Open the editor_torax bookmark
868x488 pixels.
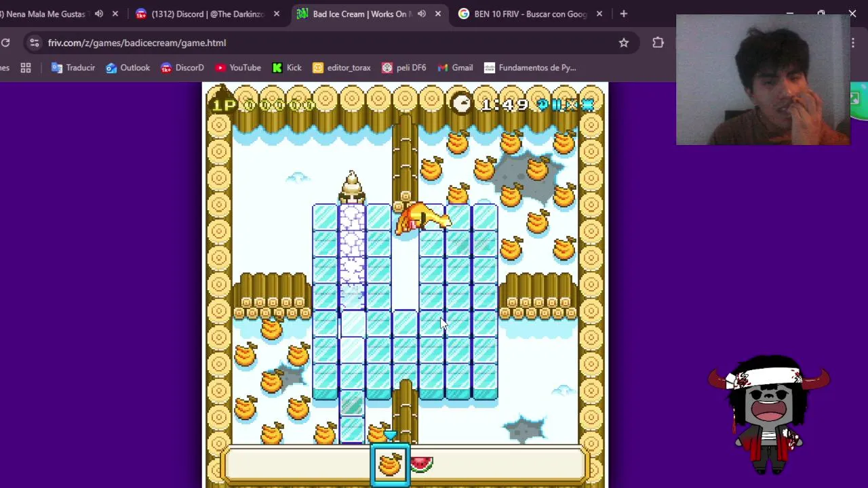coord(342,68)
